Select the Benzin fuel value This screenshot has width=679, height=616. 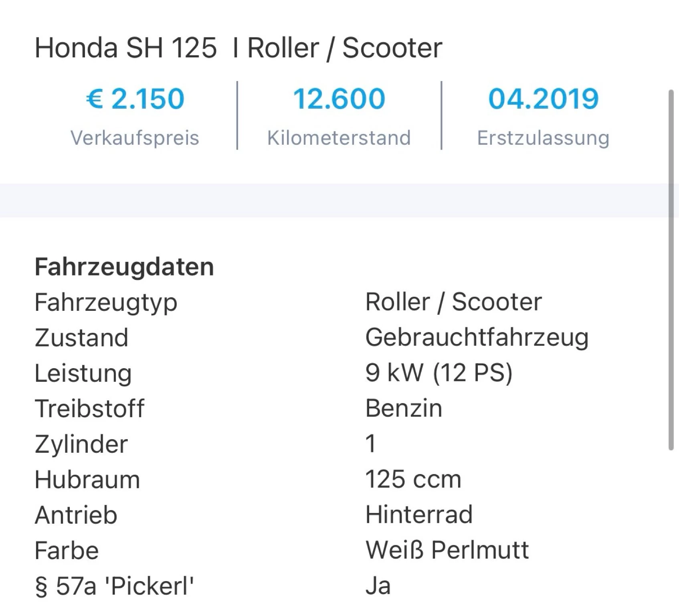coord(404,408)
